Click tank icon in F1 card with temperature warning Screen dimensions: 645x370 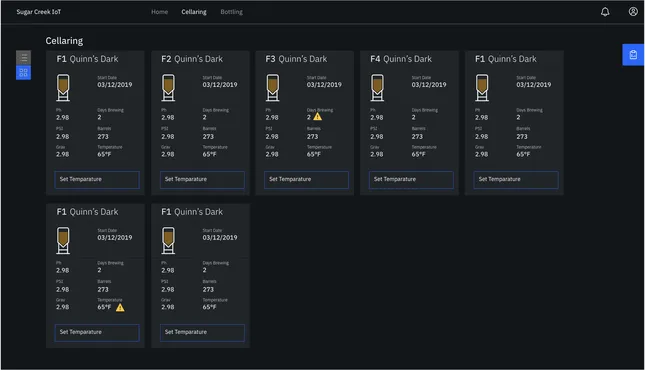point(63,240)
